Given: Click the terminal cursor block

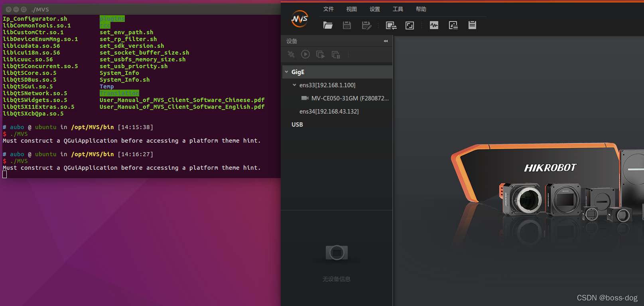Looking at the screenshot, I should (5, 175).
